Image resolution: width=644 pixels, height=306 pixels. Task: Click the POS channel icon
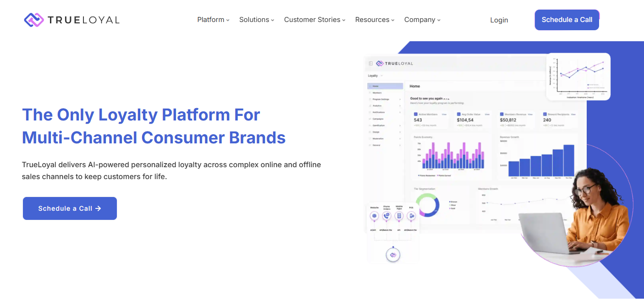coord(412,216)
